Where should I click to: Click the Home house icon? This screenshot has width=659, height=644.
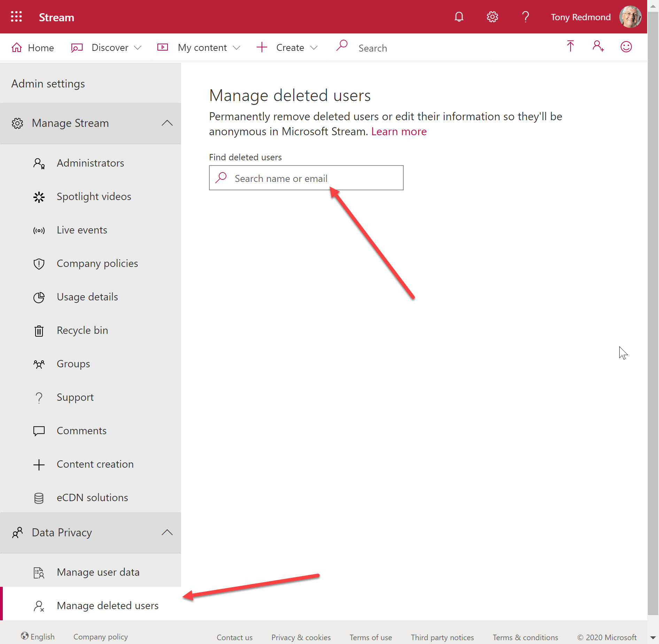pos(17,47)
